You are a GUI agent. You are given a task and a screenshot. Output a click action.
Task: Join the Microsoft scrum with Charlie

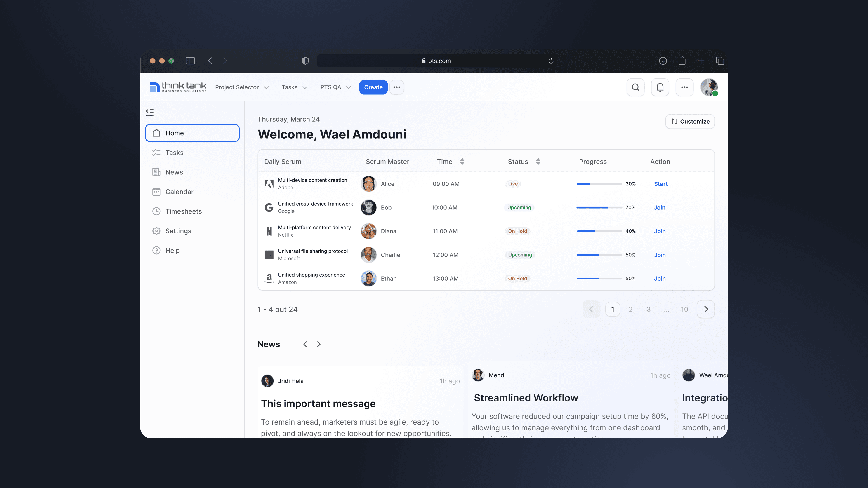[x=659, y=255]
